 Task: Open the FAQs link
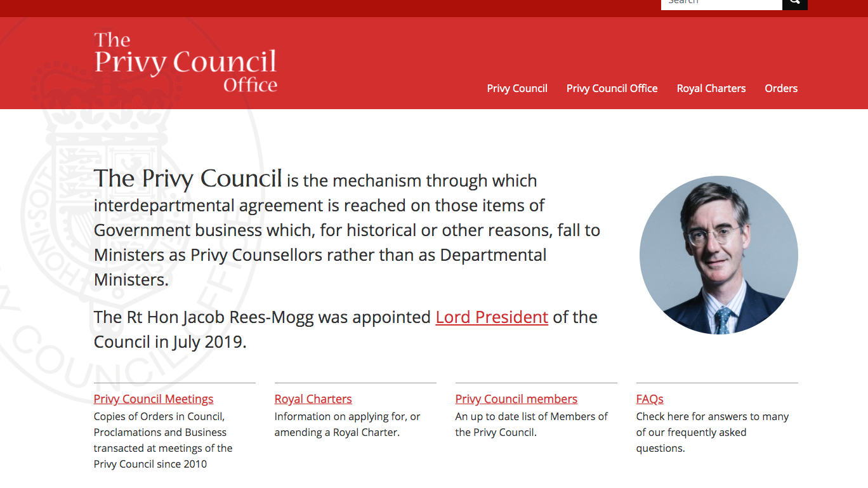click(x=650, y=399)
